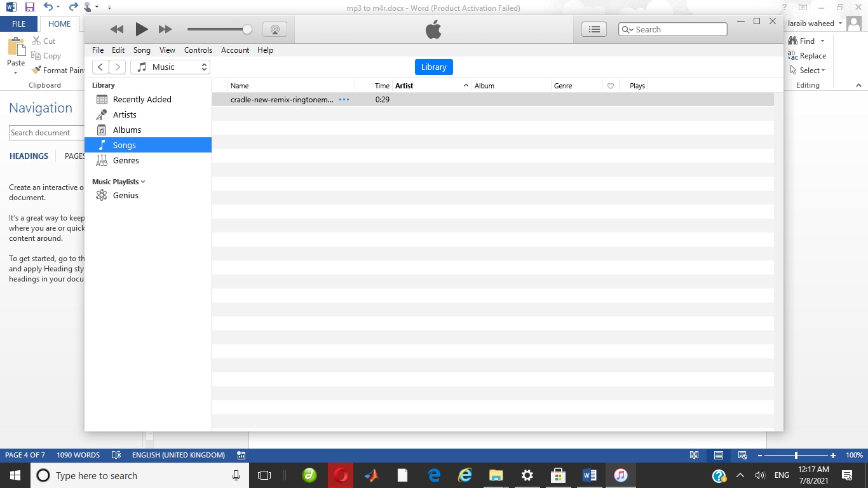Click the iTunes volume slider
Image resolution: width=868 pixels, height=488 pixels.
(x=219, y=29)
